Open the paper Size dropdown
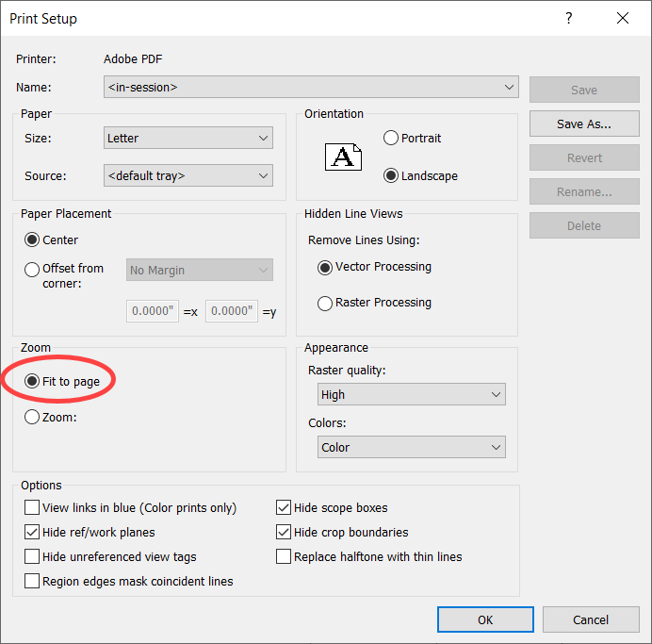 pyautogui.click(x=188, y=139)
